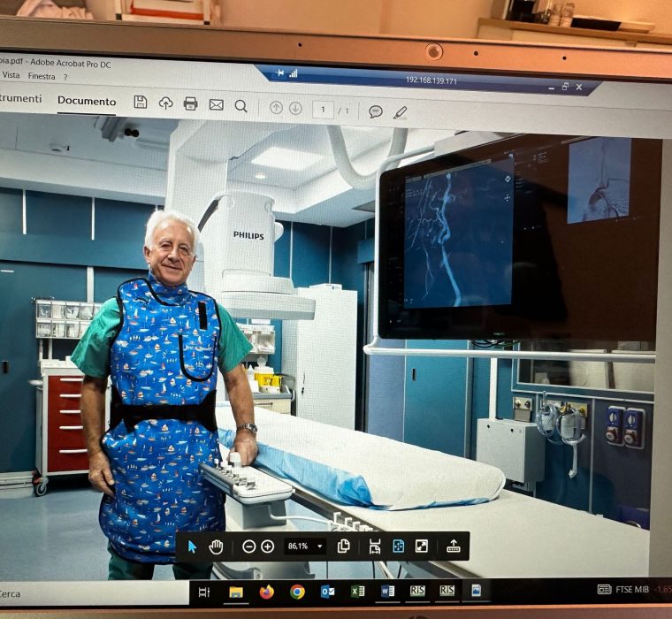672x619 pixels.
Task: Click the upload to cloud icon
Action: coord(166,103)
